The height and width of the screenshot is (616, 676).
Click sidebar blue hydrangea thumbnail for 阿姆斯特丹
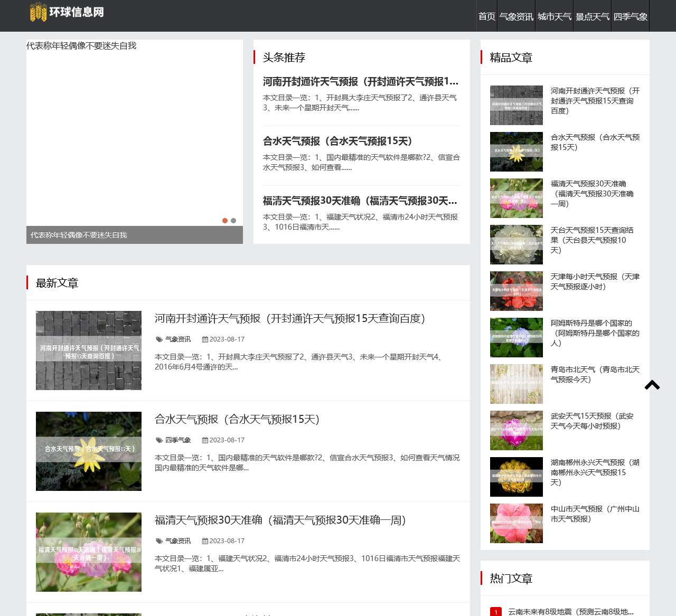coord(517,337)
